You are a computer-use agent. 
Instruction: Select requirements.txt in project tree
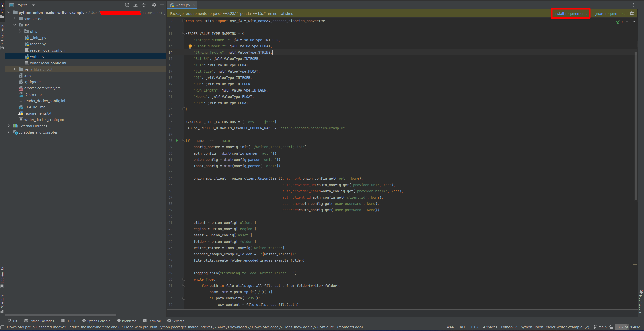pyautogui.click(x=38, y=113)
